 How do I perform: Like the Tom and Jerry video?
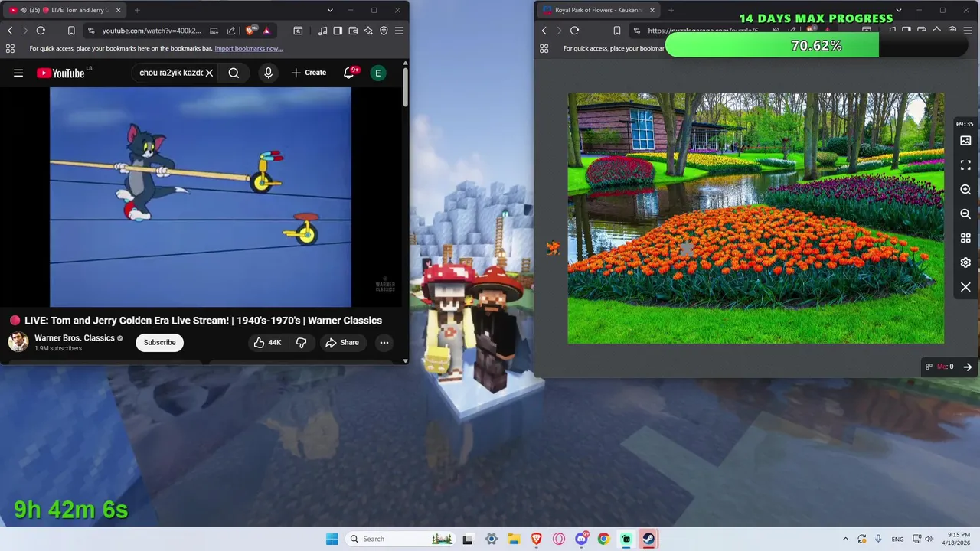click(x=268, y=342)
